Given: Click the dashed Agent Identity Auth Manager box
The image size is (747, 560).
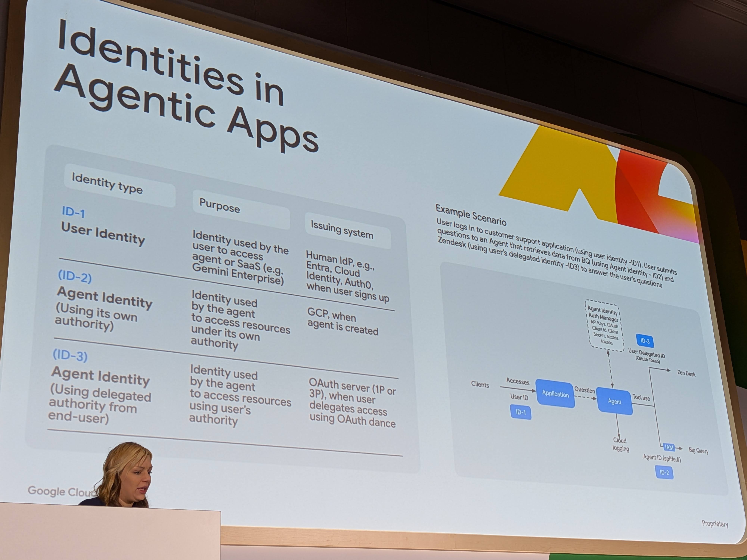Looking at the screenshot, I should coord(605,326).
